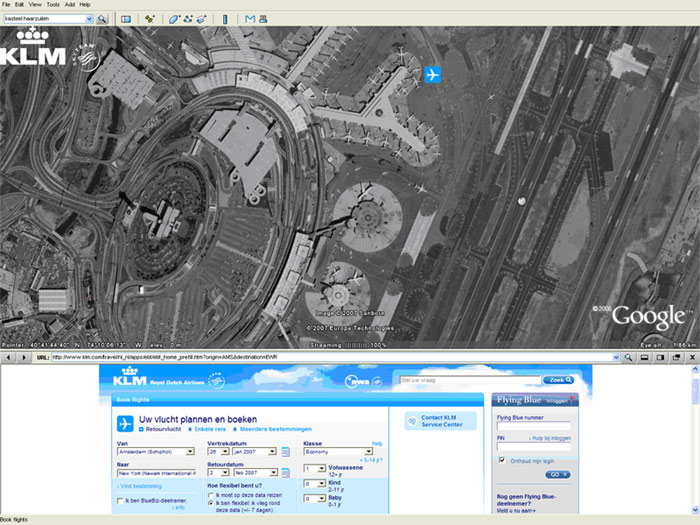Select 'Ik moet op deze data reizen' radio

pyautogui.click(x=211, y=495)
